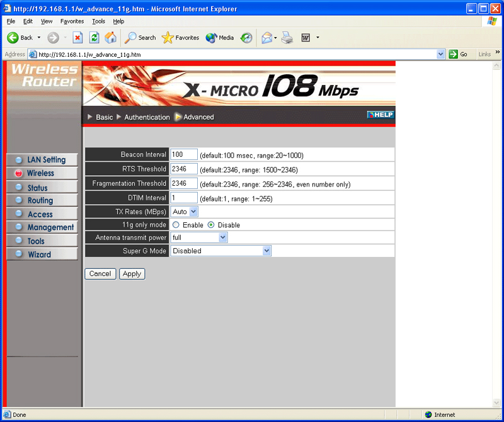Click the HELP icon in router header
This screenshot has height=422, width=504.
(x=381, y=115)
